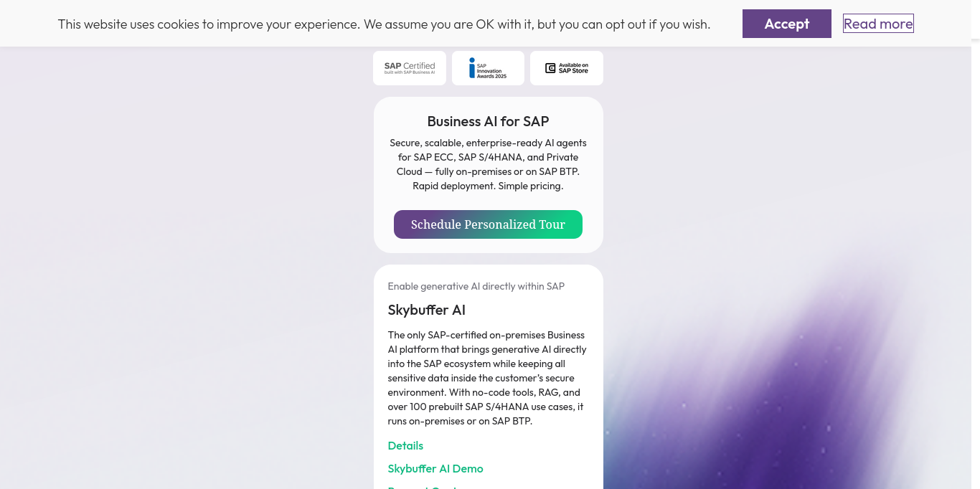Click the 'built with SAP Business AI' logo text
980x489 pixels.
409,72
